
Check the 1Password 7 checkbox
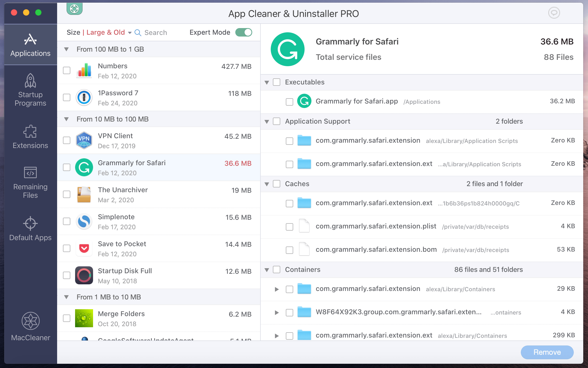tap(67, 97)
